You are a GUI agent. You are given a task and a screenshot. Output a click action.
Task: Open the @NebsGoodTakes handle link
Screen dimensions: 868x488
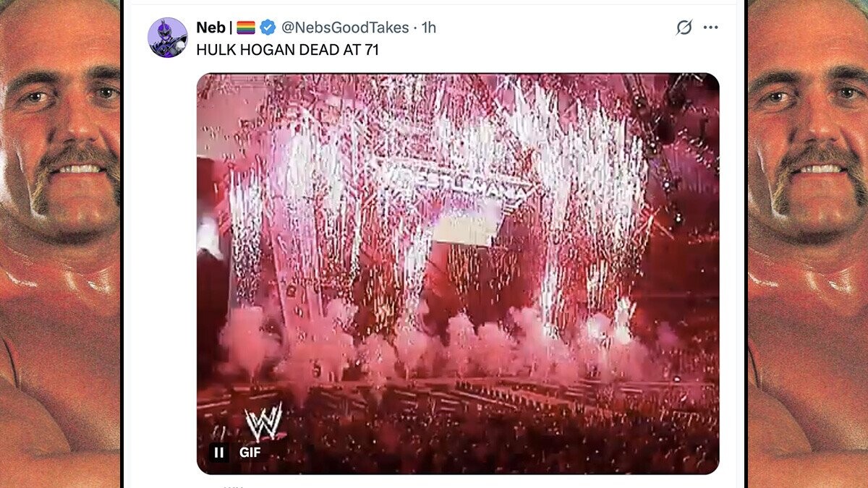coord(344,27)
